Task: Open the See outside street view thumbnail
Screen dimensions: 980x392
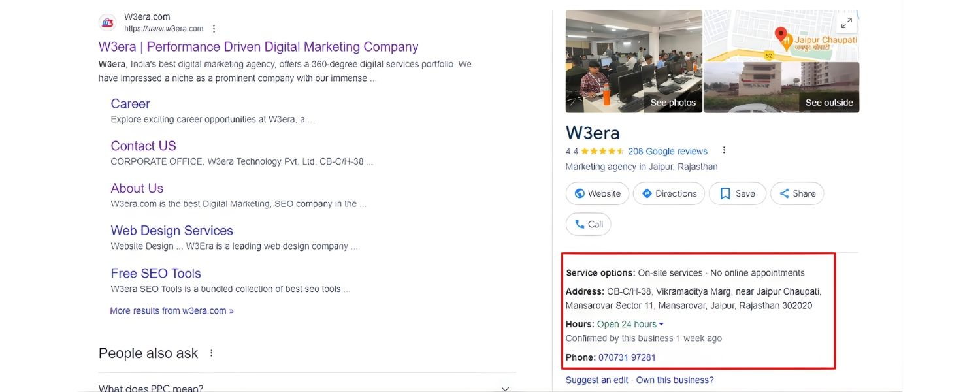Action: (x=781, y=88)
